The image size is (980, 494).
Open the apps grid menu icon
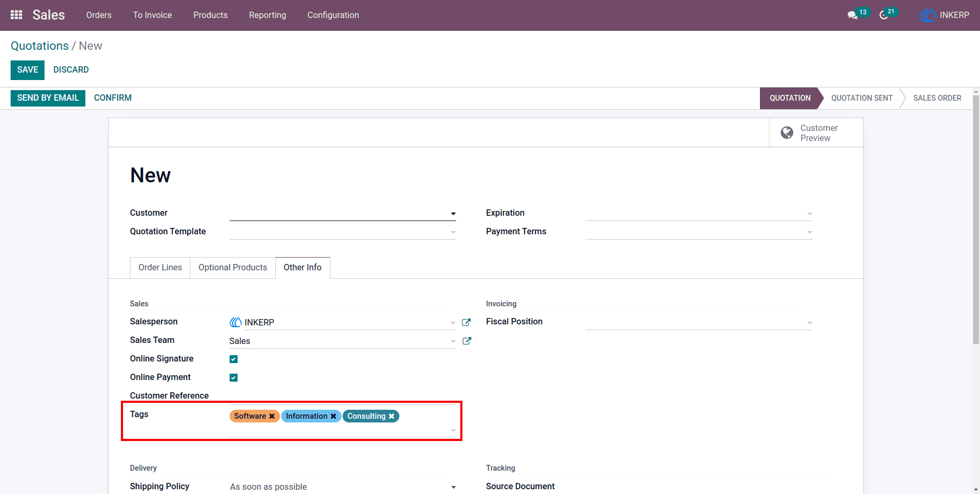click(16, 15)
